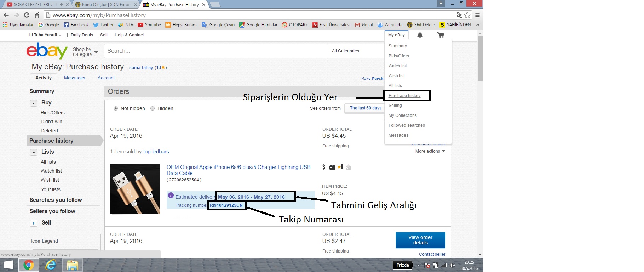644x272 pixels.
Task: Click tracking number RI910129125CN
Action: 226,205
